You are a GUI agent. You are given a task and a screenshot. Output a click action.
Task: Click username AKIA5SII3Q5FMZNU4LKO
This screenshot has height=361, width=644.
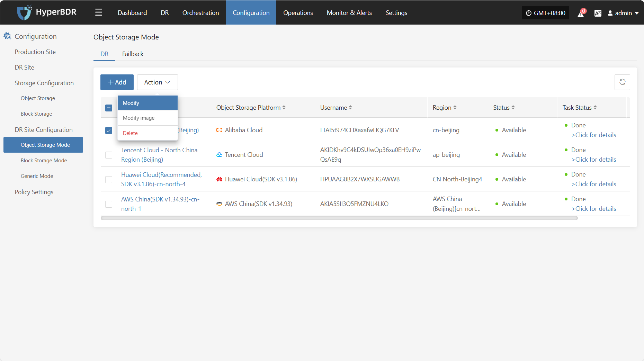[x=354, y=204]
